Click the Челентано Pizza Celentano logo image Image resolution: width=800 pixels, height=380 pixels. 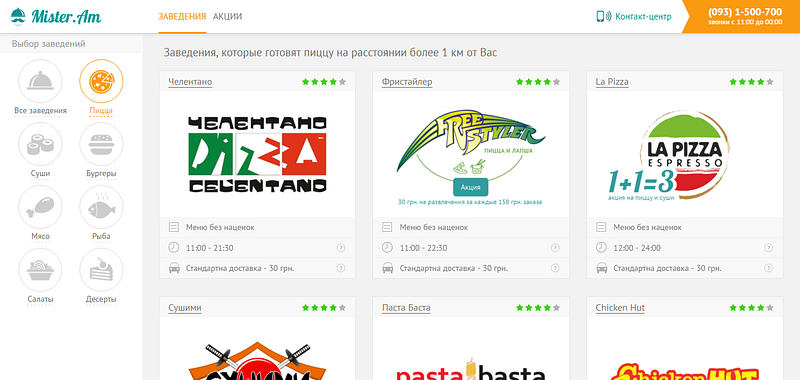pos(257,155)
